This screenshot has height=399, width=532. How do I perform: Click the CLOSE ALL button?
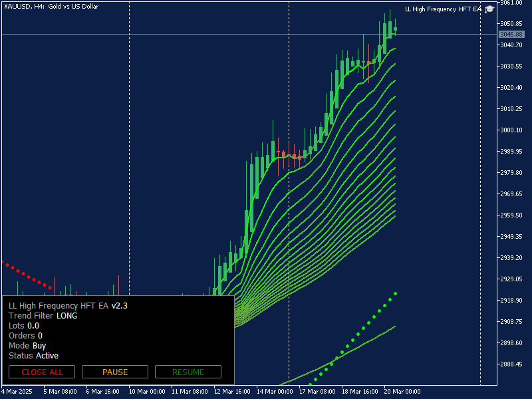pyautogui.click(x=42, y=372)
